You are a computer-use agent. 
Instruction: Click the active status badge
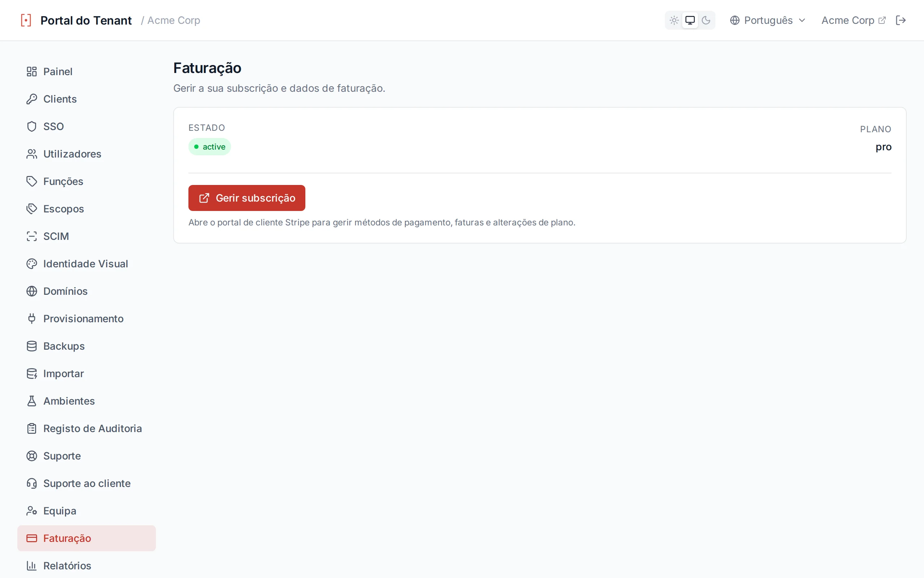[x=210, y=147]
